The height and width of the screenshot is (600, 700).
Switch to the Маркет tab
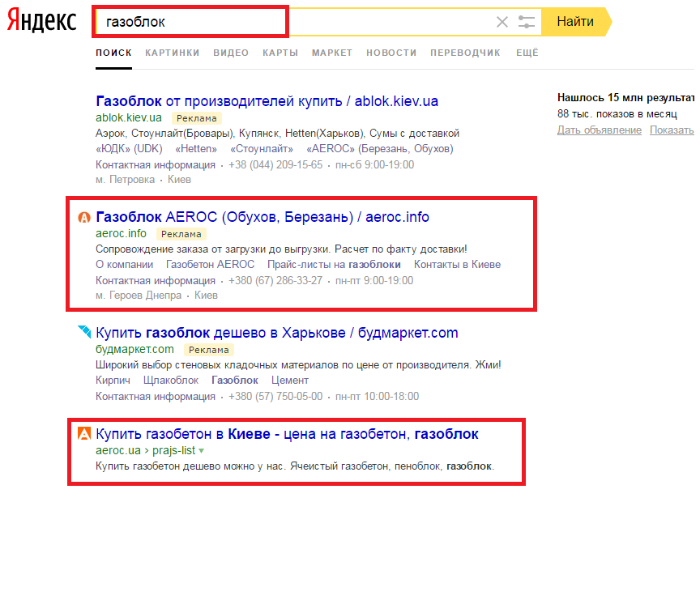(x=332, y=53)
